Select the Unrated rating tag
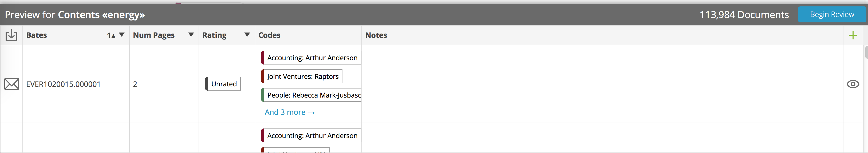868x153 pixels. click(223, 84)
